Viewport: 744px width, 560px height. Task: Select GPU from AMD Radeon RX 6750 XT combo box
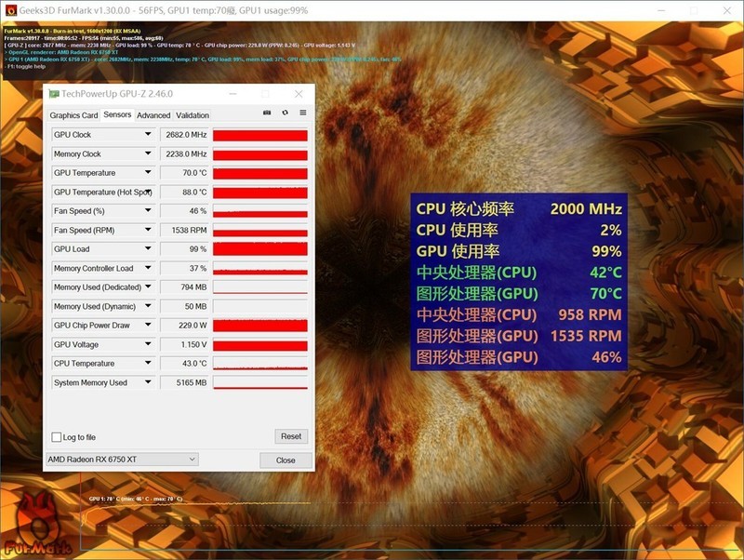click(123, 459)
